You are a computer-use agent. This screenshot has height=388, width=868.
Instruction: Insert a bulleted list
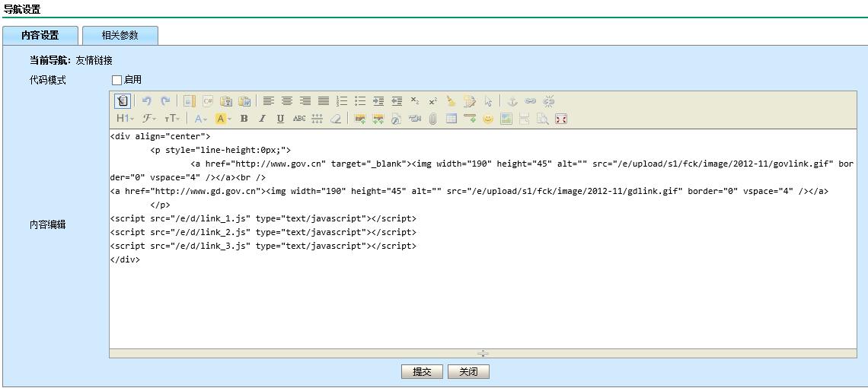tap(360, 100)
